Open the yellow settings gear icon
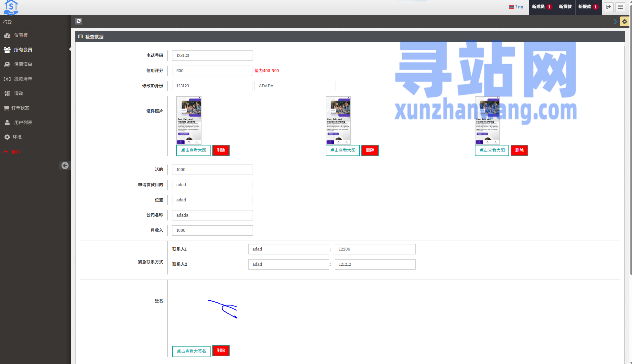Screen dimensions: 632x364 tap(624, 22)
